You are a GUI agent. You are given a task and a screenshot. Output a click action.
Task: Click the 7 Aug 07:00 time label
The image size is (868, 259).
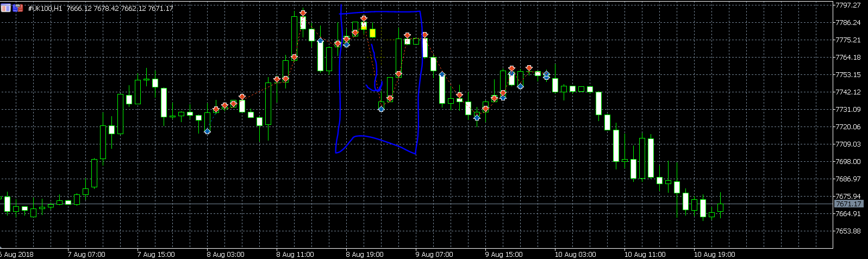[86, 254]
